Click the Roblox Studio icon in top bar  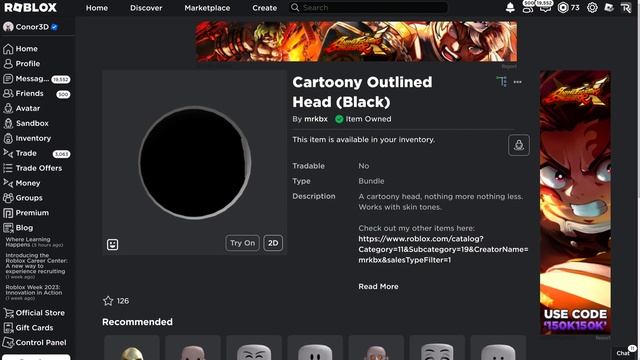[x=609, y=7]
